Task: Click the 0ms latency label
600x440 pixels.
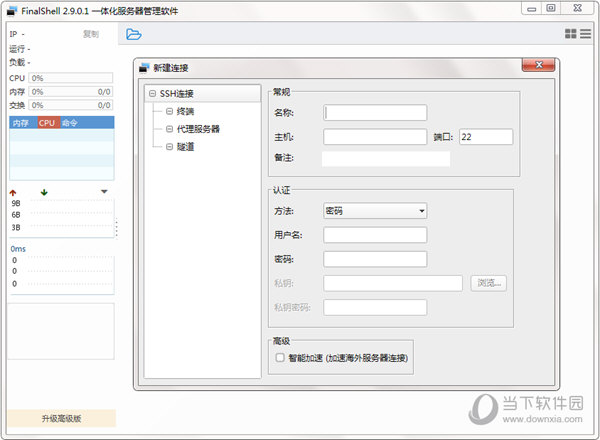Action: click(x=18, y=249)
